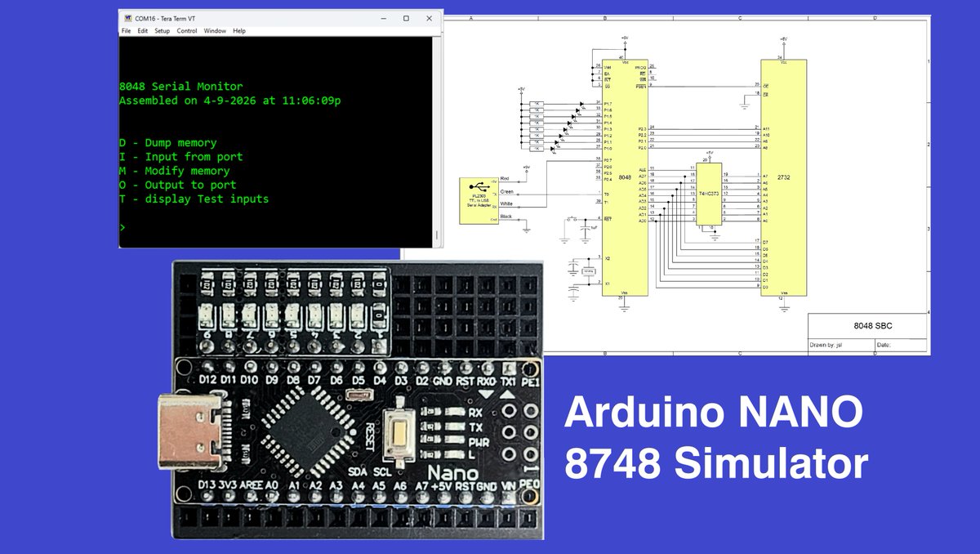Click the '8048 SBC' schematic title block
The height and width of the screenshot is (554, 980).
[867, 325]
